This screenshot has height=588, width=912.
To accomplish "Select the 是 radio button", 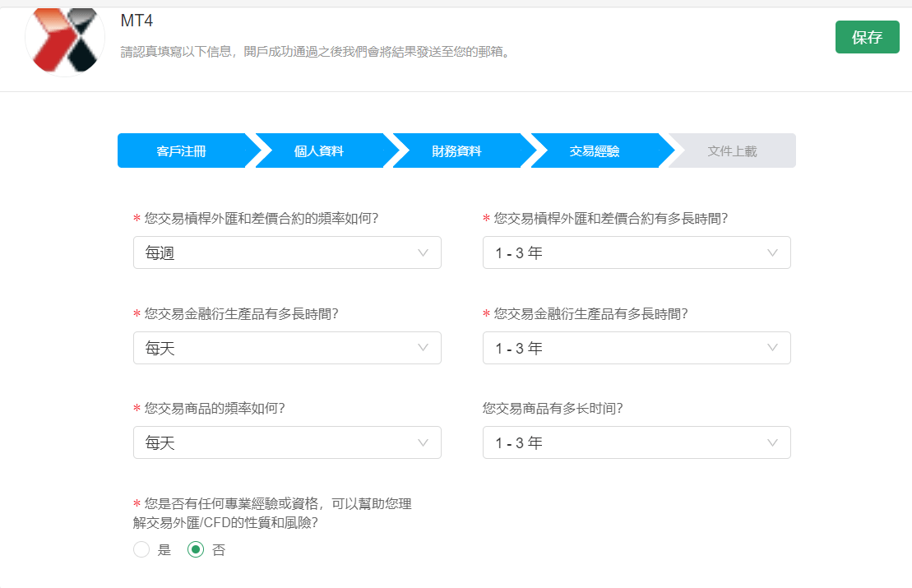I will point(141,550).
